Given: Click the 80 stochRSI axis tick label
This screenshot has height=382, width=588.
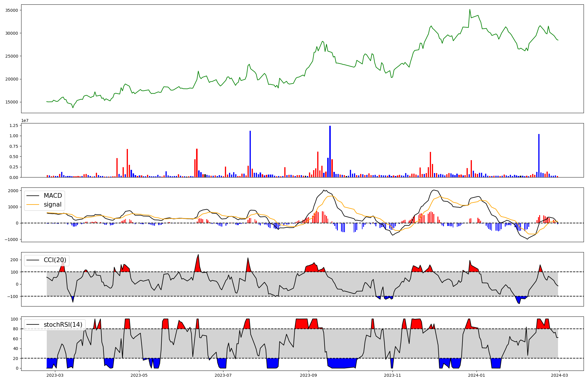Looking at the screenshot, I should coord(16,329).
